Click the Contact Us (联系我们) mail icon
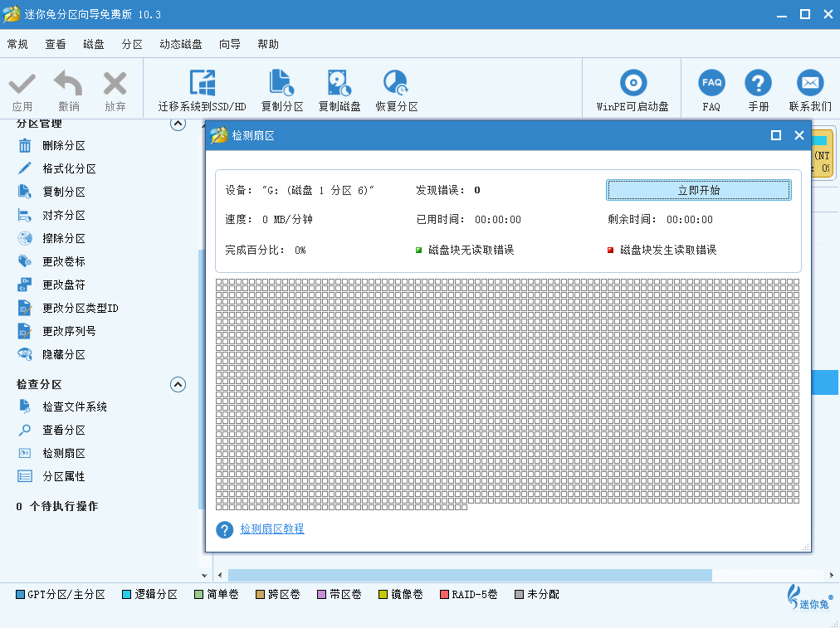 tap(810, 83)
